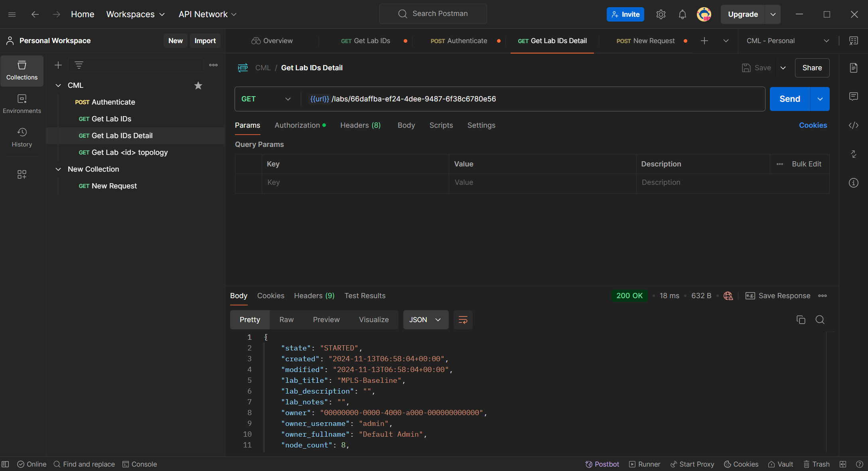868x471 pixels.
Task: Open the request info icon
Action: click(x=854, y=183)
